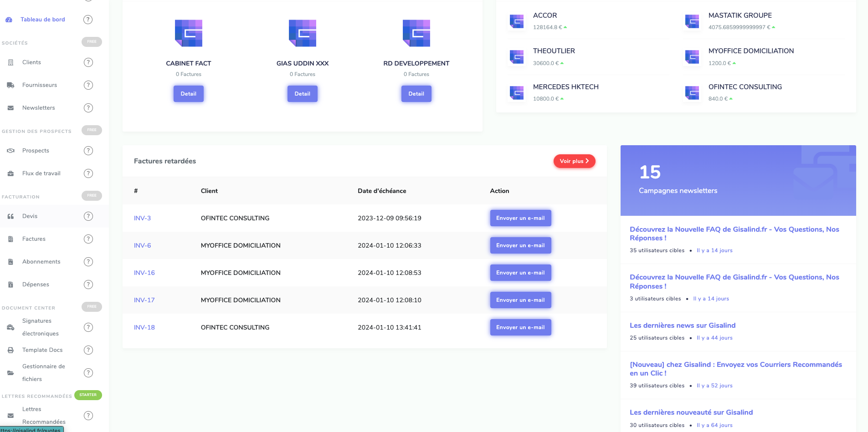The image size is (868, 432).
Task: Open the Prospects sidebar item
Action: tap(36, 151)
